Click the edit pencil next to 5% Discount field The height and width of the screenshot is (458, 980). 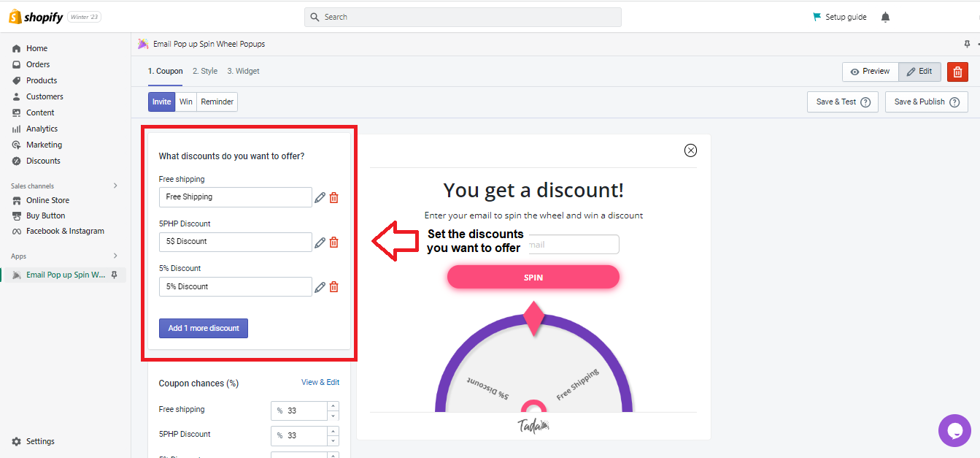tap(320, 287)
